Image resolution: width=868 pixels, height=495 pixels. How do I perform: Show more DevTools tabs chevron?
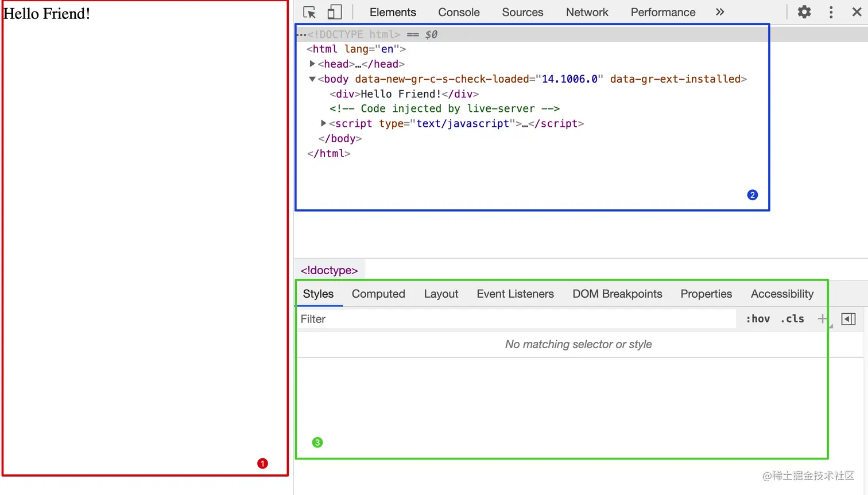coord(720,12)
